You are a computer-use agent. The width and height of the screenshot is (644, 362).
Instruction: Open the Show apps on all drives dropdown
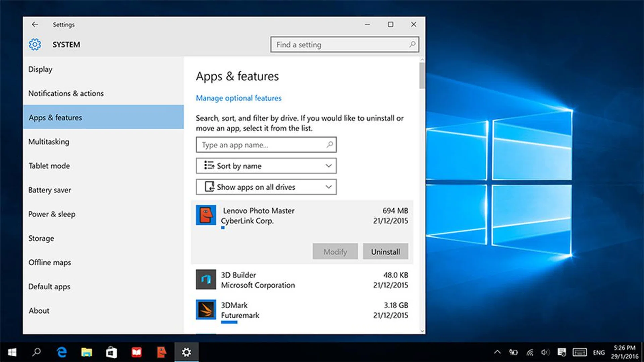(x=266, y=187)
